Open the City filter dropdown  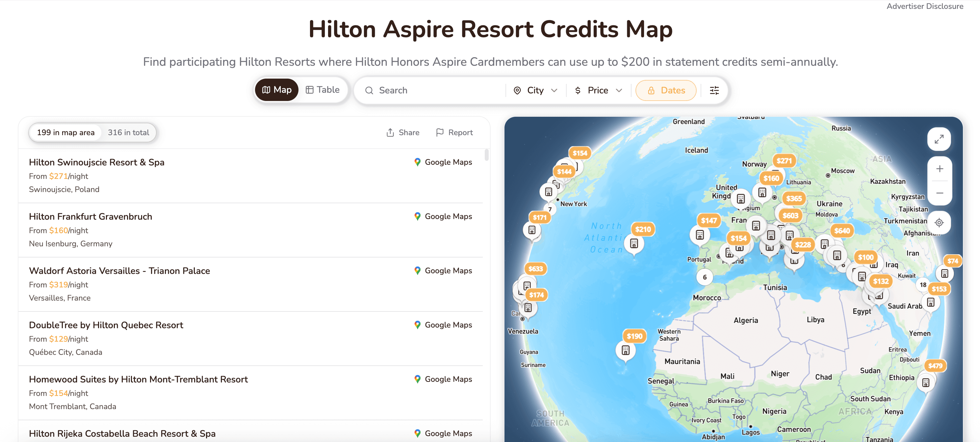tap(536, 90)
